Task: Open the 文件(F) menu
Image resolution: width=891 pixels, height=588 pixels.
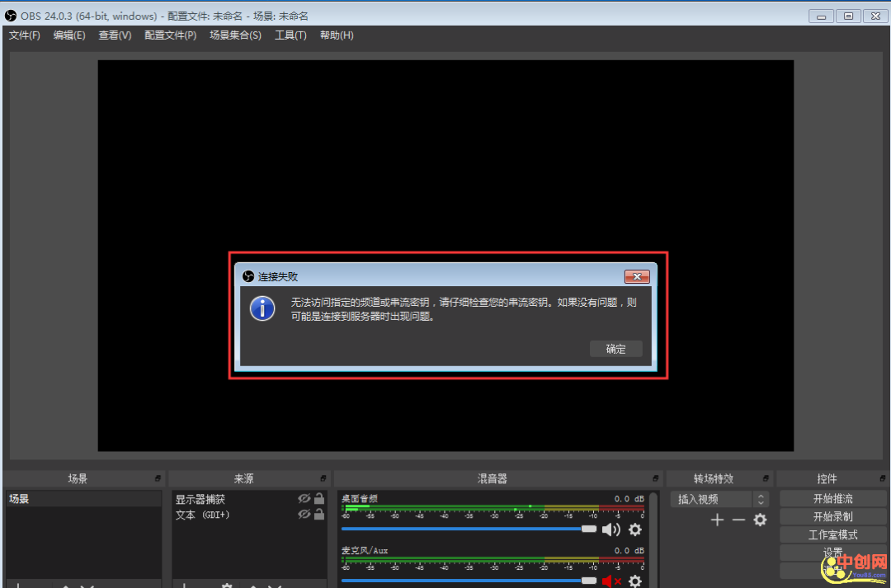Action: click(x=25, y=35)
